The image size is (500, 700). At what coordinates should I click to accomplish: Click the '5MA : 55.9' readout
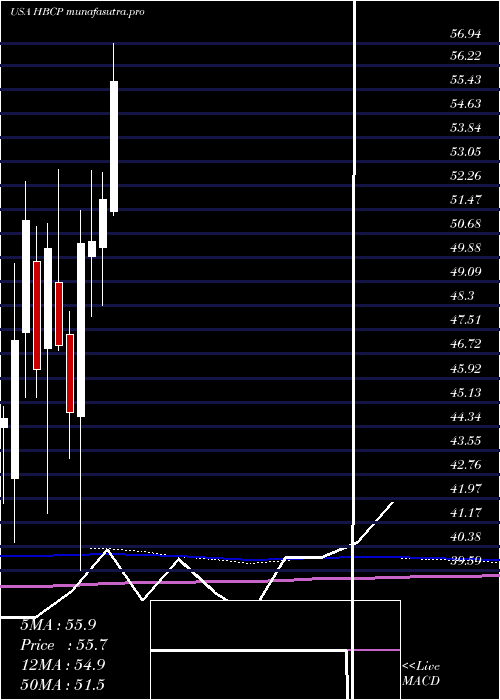point(58,625)
